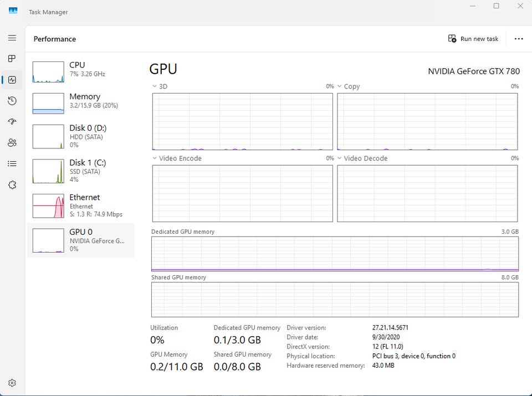Open the navigation hamburger menu
532x396 pixels.
12,38
